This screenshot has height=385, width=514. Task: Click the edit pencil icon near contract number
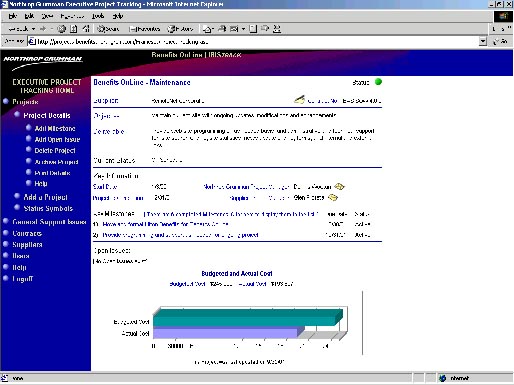(299, 100)
